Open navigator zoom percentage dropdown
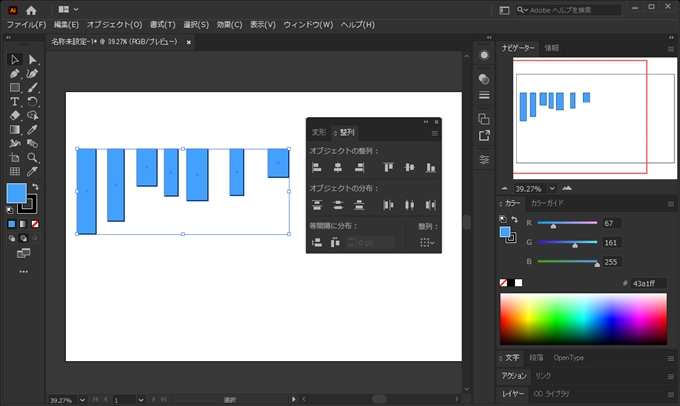 point(552,188)
